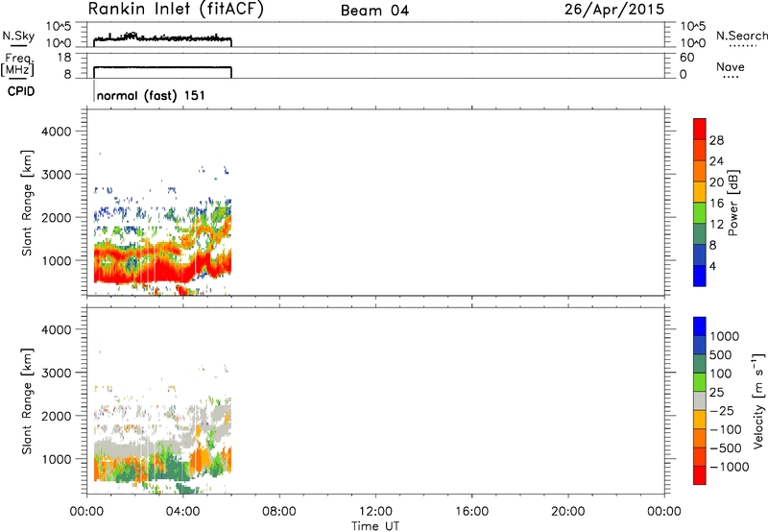
Task: Click the "Time UT" axis title
Action: coord(375,526)
